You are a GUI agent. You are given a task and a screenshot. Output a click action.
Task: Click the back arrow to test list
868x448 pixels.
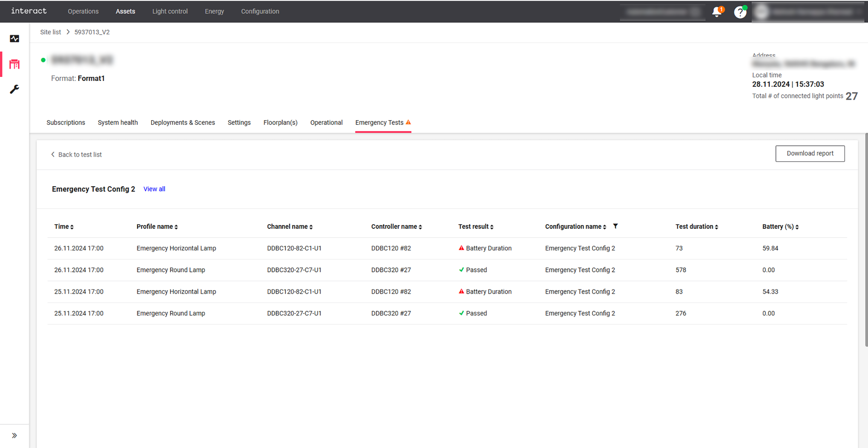pyautogui.click(x=53, y=154)
